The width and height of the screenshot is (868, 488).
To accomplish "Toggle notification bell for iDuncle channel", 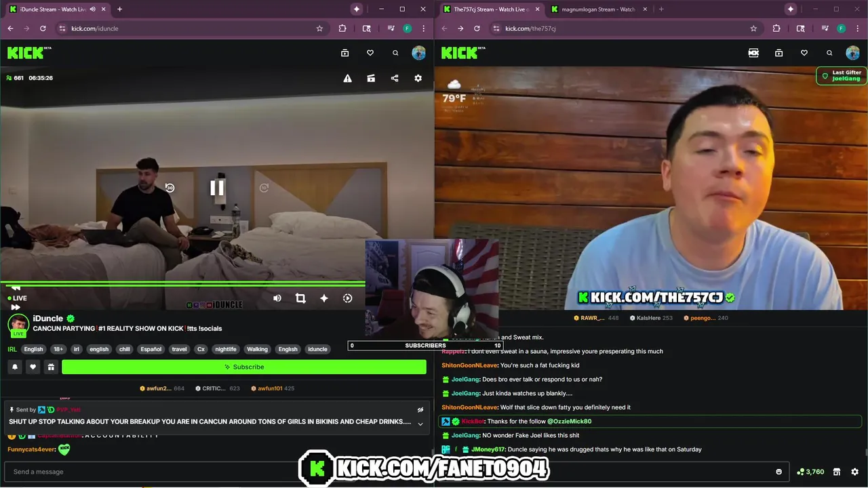I will point(14,367).
